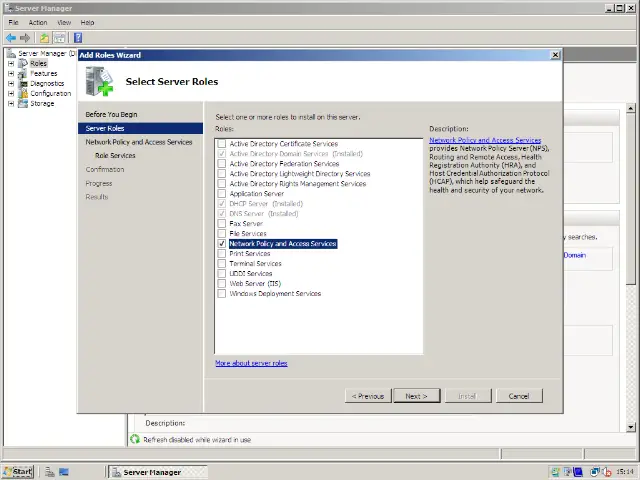
Task: Open the Action menu
Action: click(38, 22)
